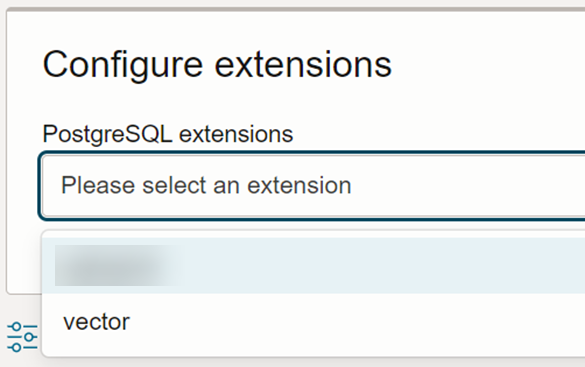Click the teal filter-controls icon at bottom left
This screenshot has height=367, width=585.
click(22, 337)
